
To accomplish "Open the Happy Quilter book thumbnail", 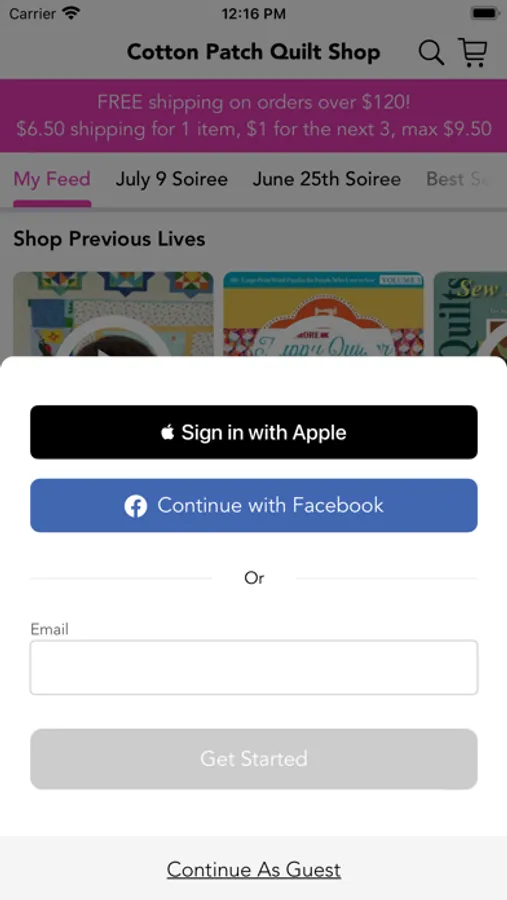I will (323, 314).
